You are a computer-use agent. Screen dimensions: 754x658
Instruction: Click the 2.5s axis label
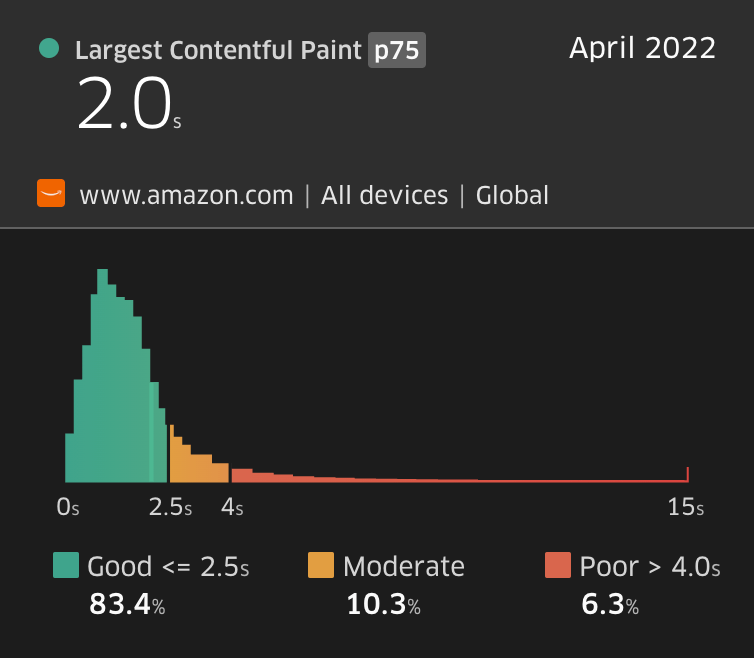(x=170, y=508)
